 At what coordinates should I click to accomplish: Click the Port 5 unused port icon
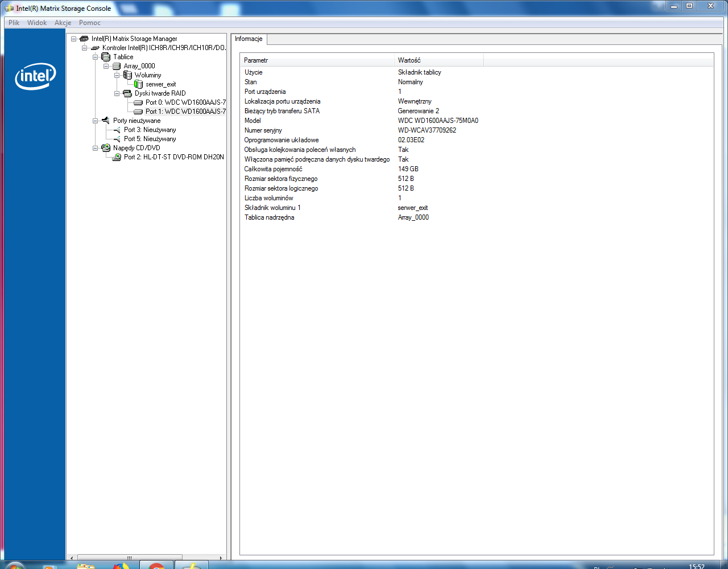click(117, 139)
